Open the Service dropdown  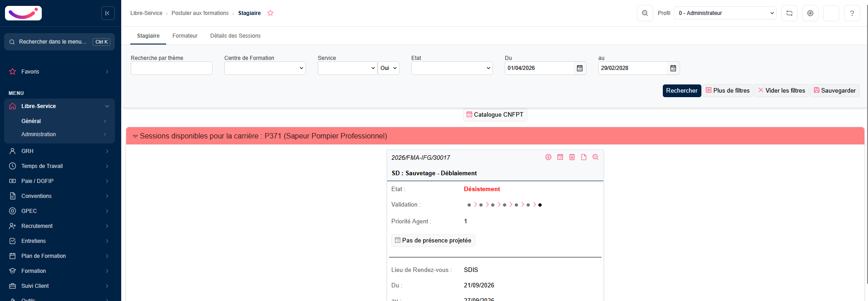[x=348, y=68]
